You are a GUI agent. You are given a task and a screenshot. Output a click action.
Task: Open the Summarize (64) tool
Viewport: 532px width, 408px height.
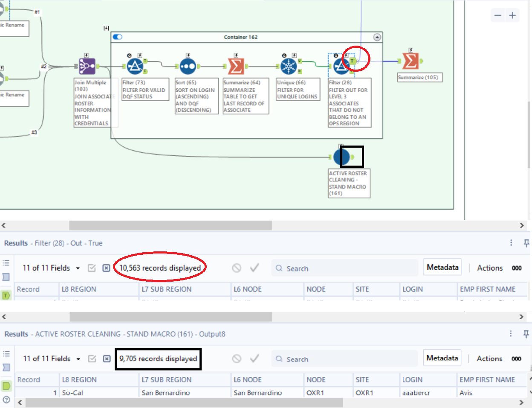click(236, 66)
